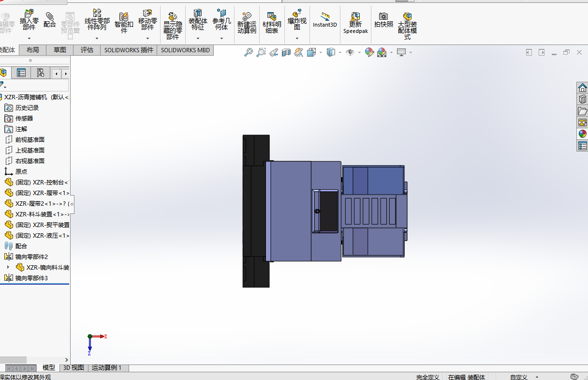The image size is (588, 380).
Task: Open the Design Library task pane icon
Action: (582, 99)
